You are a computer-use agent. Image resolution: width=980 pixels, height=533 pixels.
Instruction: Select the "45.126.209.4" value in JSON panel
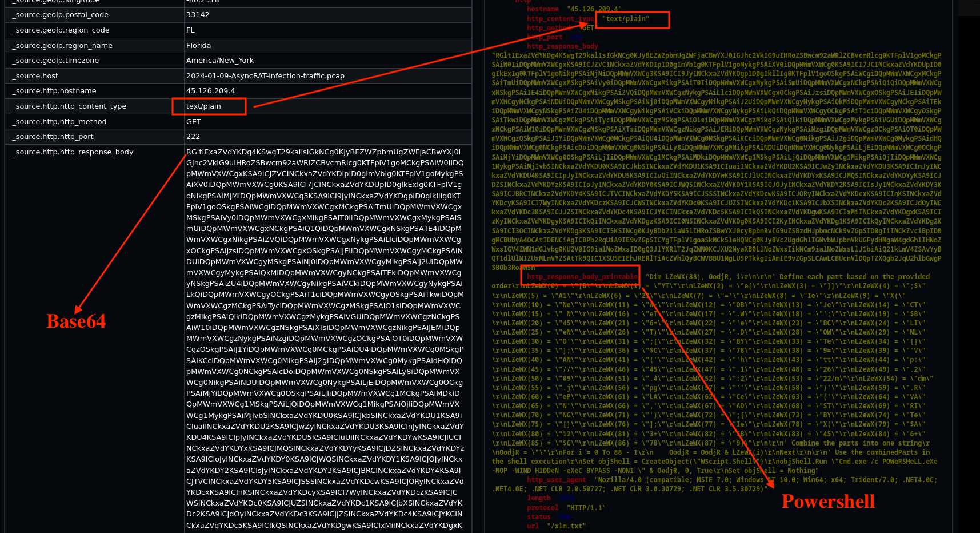(594, 9)
